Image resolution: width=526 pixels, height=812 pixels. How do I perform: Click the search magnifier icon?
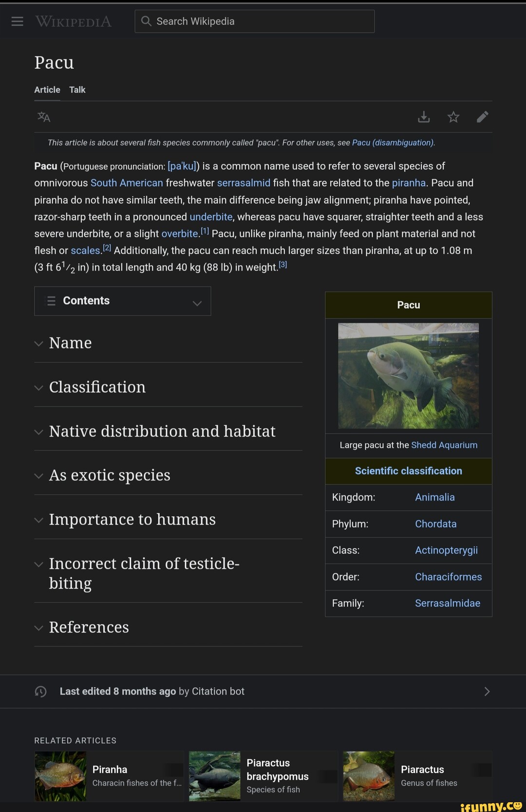point(146,21)
